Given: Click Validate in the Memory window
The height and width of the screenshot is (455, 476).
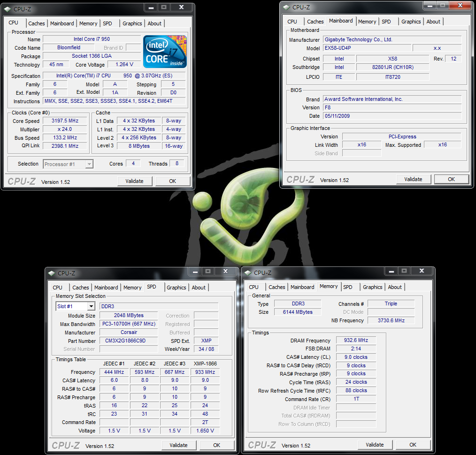Looking at the screenshot, I should pos(375,445).
